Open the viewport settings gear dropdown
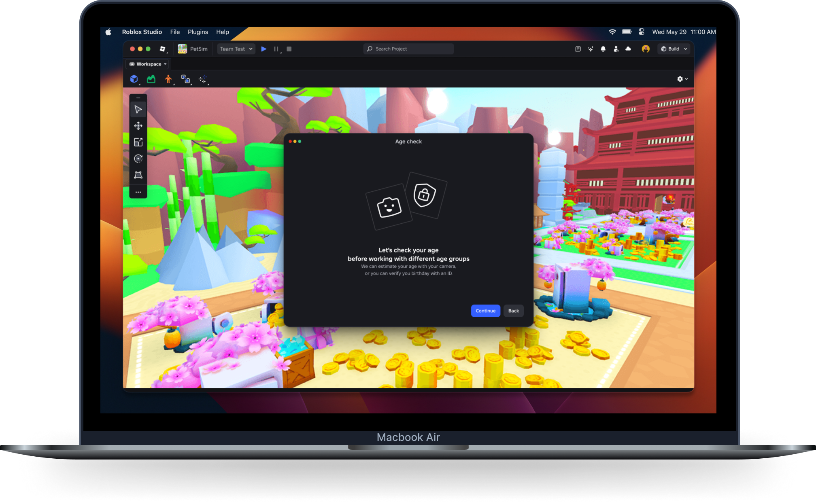Viewport: 816px width, 504px height. (x=682, y=79)
